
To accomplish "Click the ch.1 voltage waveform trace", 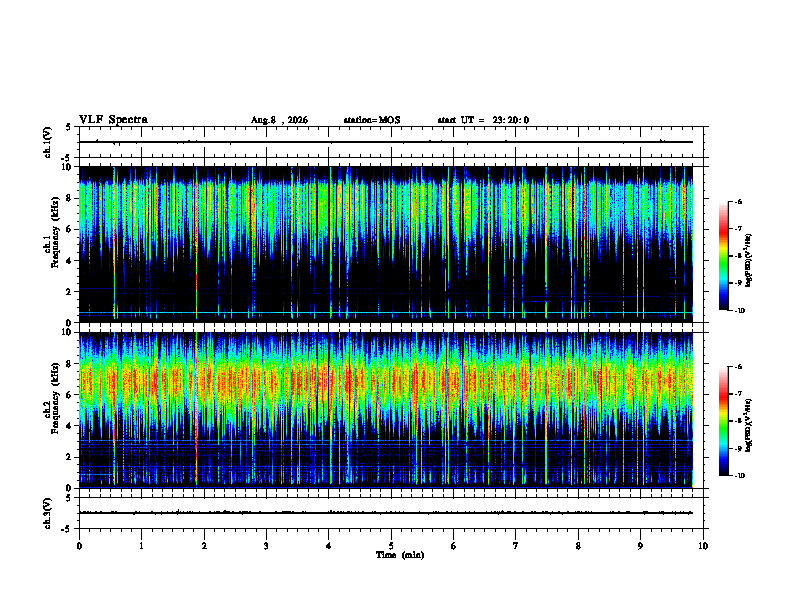I will coord(386,142).
